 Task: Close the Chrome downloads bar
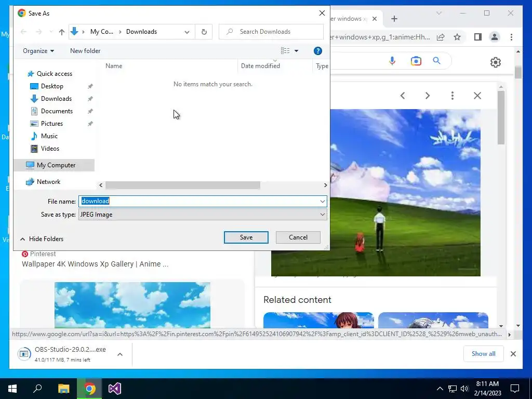pyautogui.click(x=513, y=354)
